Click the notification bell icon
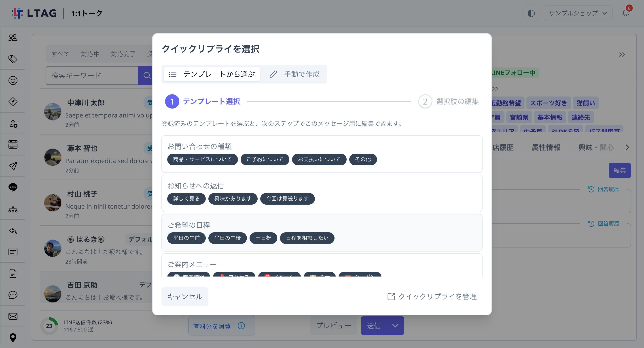 pos(625,13)
